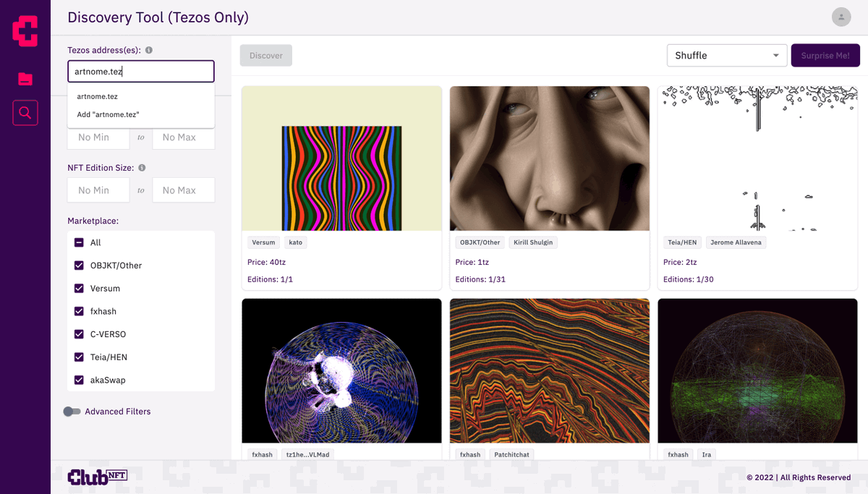The height and width of the screenshot is (494, 868).
Task: Click the "Editions: 1/1" text
Action: tap(270, 279)
